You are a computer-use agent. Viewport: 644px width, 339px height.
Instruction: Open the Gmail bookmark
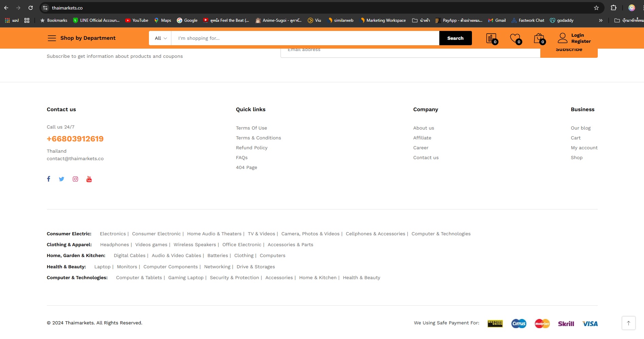click(x=497, y=20)
